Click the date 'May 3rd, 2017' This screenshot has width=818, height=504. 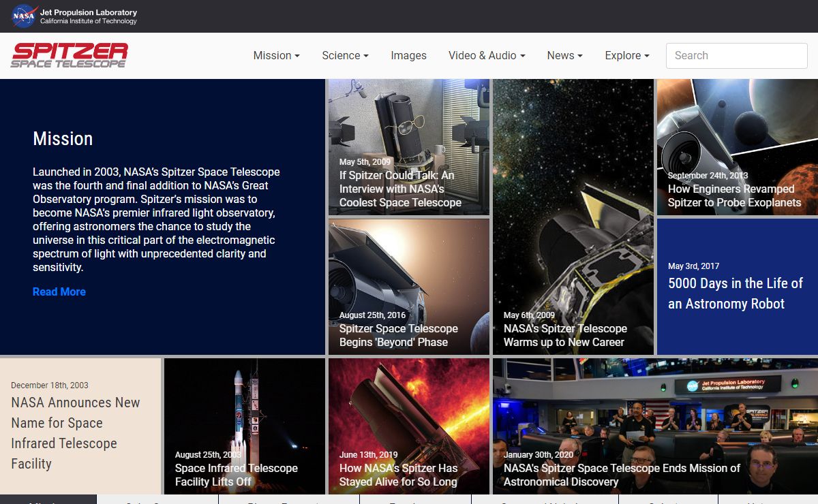tap(693, 266)
